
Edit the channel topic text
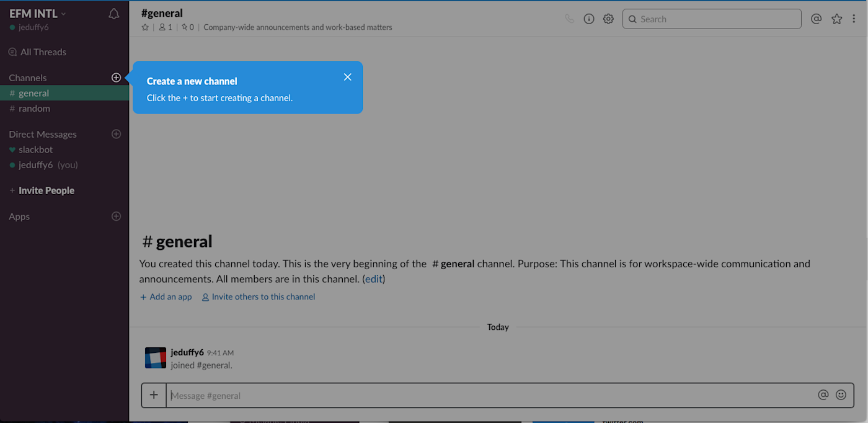tap(298, 27)
